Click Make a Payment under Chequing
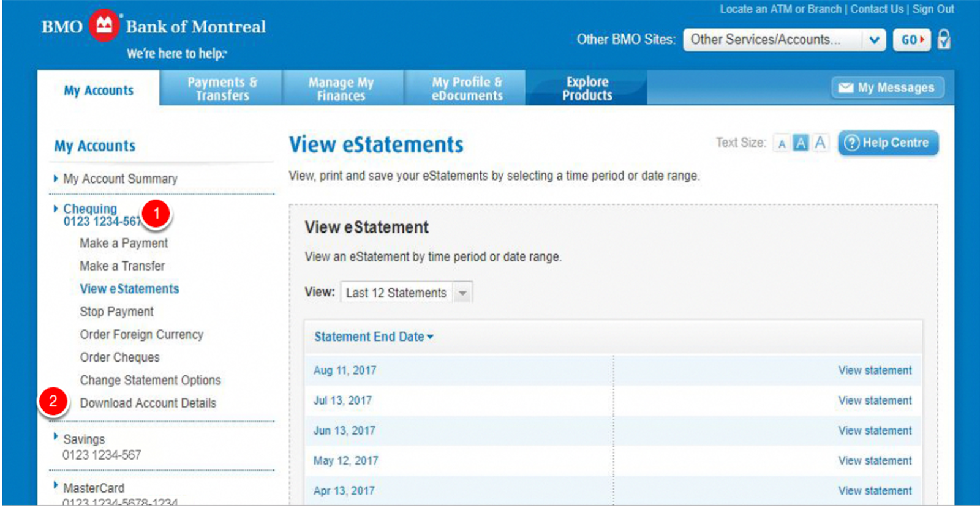The width and height of the screenshot is (980, 508). pyautogui.click(x=124, y=243)
